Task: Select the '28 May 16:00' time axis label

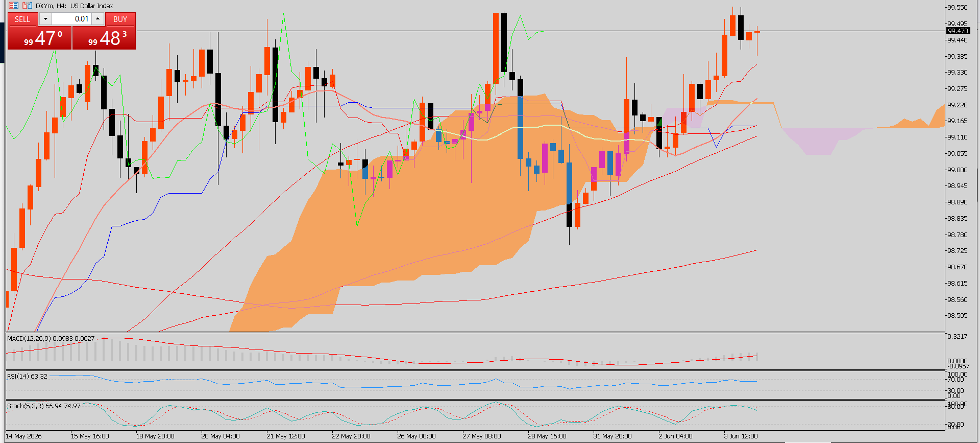Action: tap(547, 436)
